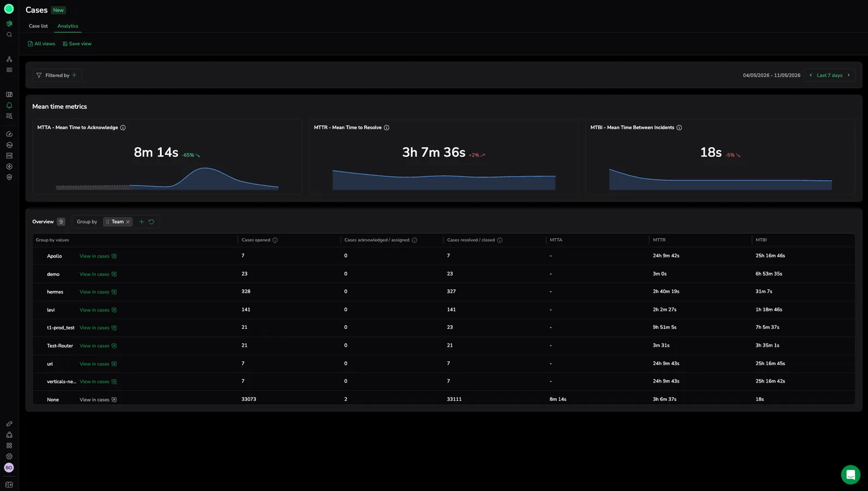This screenshot has height=491, width=868.
Task: Click info icon beside MTBI title
Action: coord(679,127)
